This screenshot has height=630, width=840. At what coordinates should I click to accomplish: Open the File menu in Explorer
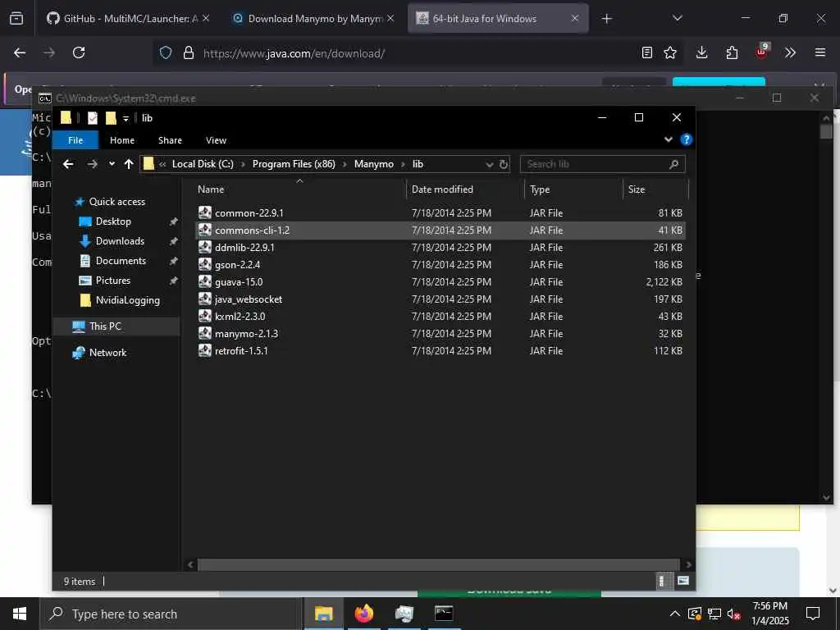click(x=75, y=140)
